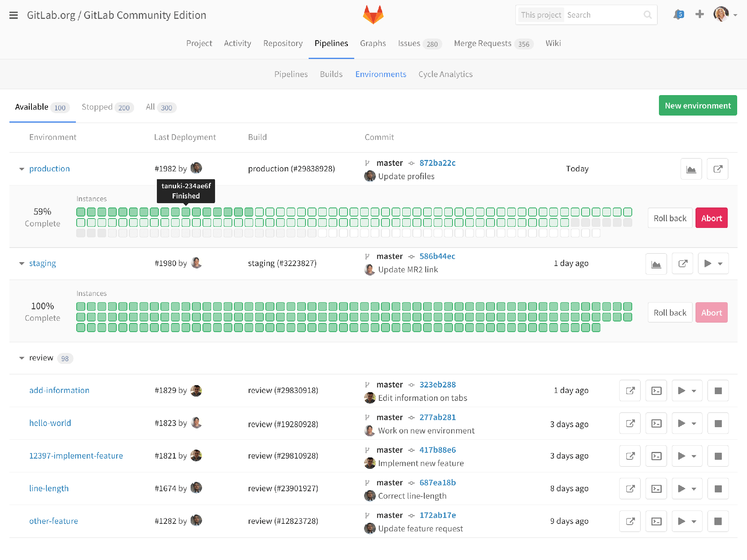This screenshot has width=747, height=560.
Task: Click the new project plus icon
Action: pyautogui.click(x=700, y=14)
